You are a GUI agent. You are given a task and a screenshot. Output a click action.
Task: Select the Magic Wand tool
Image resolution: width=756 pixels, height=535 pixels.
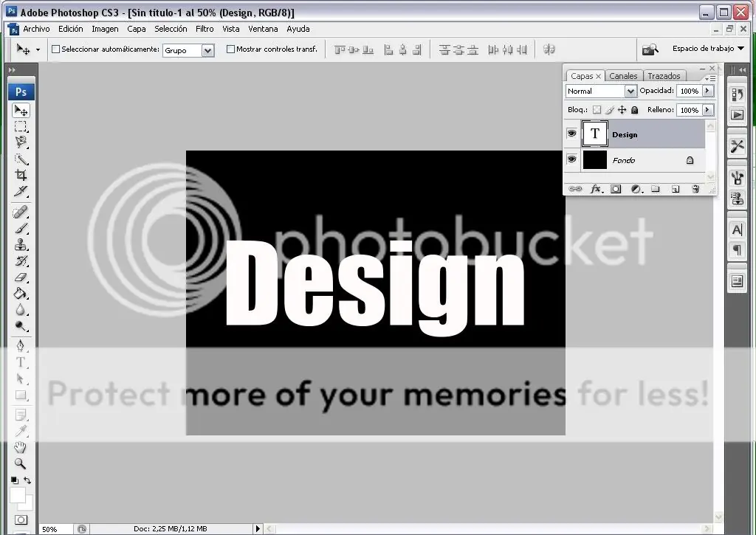click(21, 159)
